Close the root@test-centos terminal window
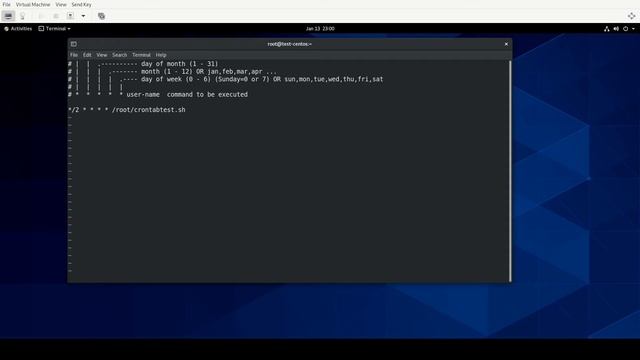 pyautogui.click(x=506, y=44)
